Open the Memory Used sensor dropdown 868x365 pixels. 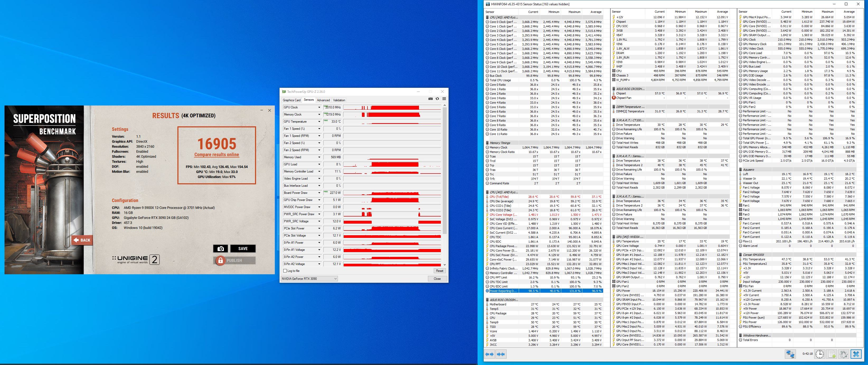click(x=319, y=157)
